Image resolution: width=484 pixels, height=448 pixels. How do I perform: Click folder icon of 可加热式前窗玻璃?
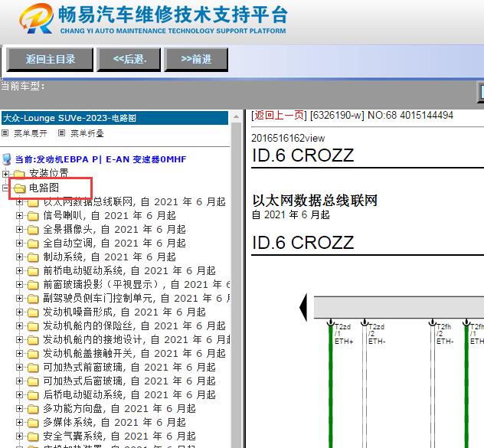click(x=33, y=368)
